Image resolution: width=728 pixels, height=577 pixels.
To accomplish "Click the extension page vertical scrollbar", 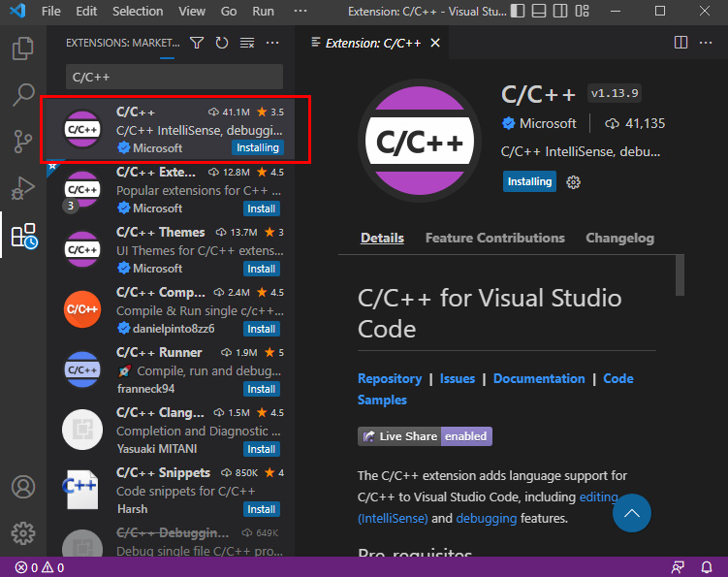I will [680, 275].
